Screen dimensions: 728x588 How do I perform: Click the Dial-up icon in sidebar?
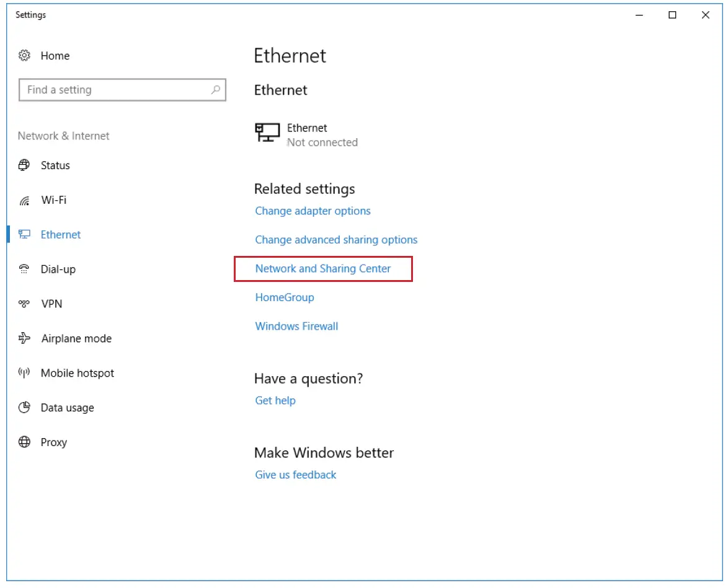pyautogui.click(x=24, y=270)
